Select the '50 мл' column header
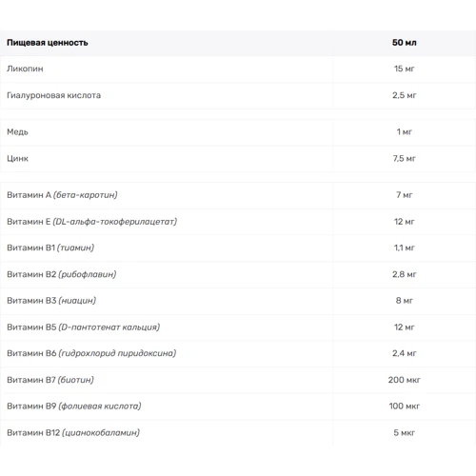Viewport: 476px width, 476px height. (x=404, y=43)
